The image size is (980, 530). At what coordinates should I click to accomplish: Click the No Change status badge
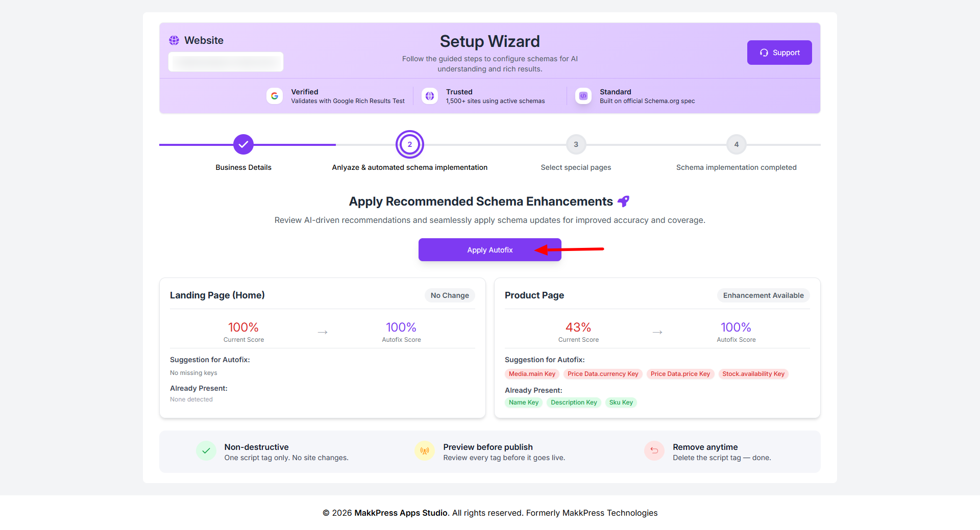450,295
